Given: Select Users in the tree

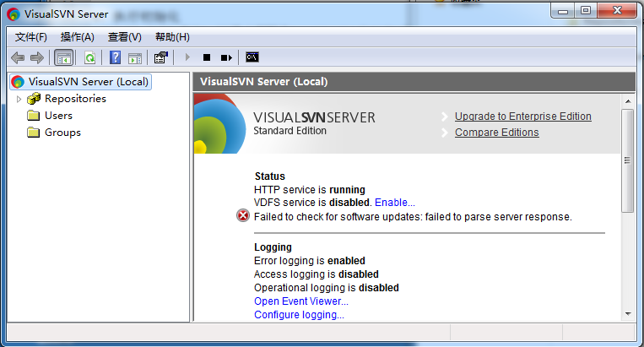Looking at the screenshot, I should point(58,116).
